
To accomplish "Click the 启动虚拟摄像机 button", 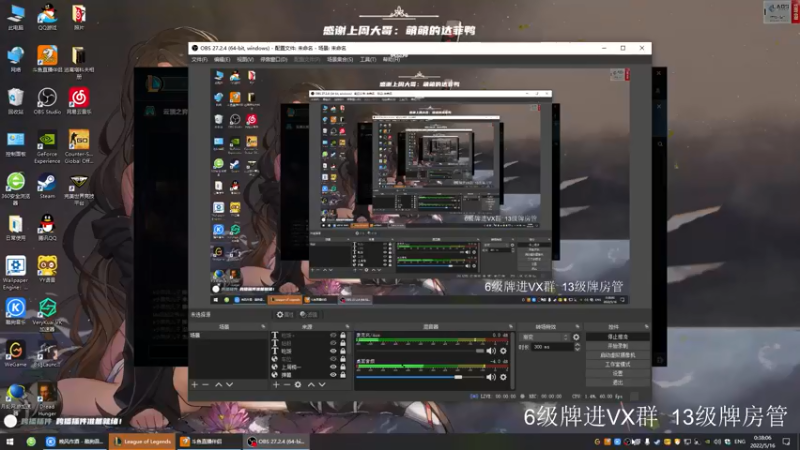I will 618,355.
